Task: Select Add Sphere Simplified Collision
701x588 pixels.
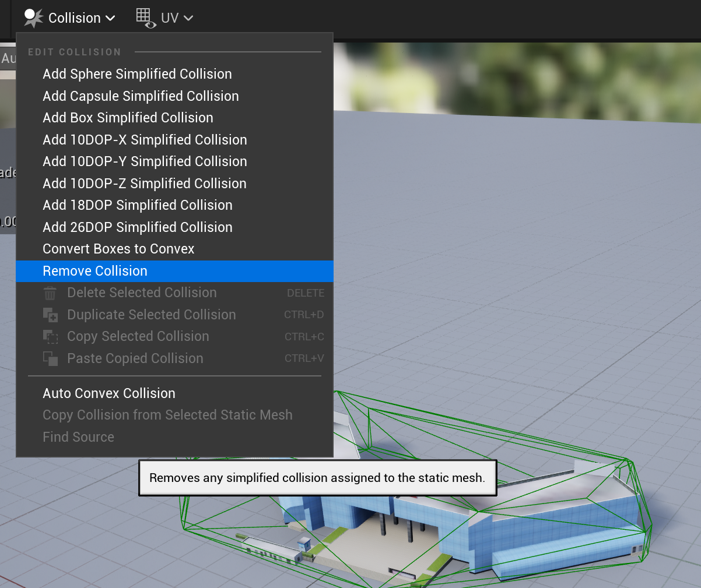Action: pyautogui.click(x=137, y=74)
